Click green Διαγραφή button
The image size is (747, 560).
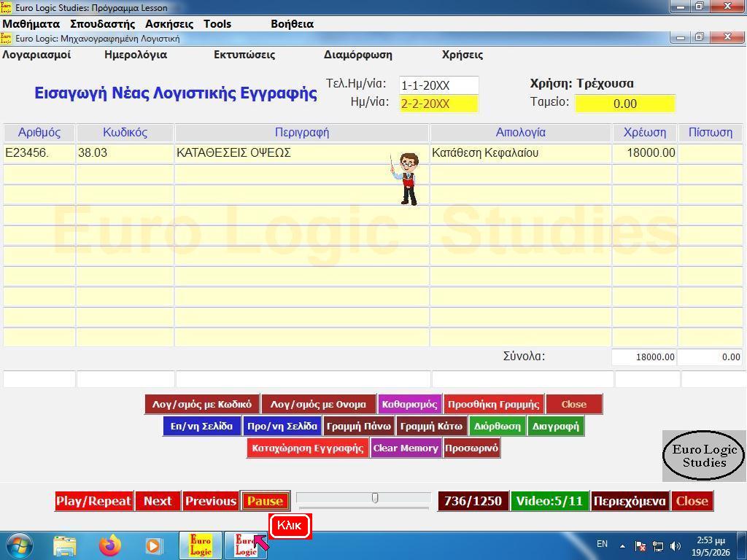(x=555, y=426)
